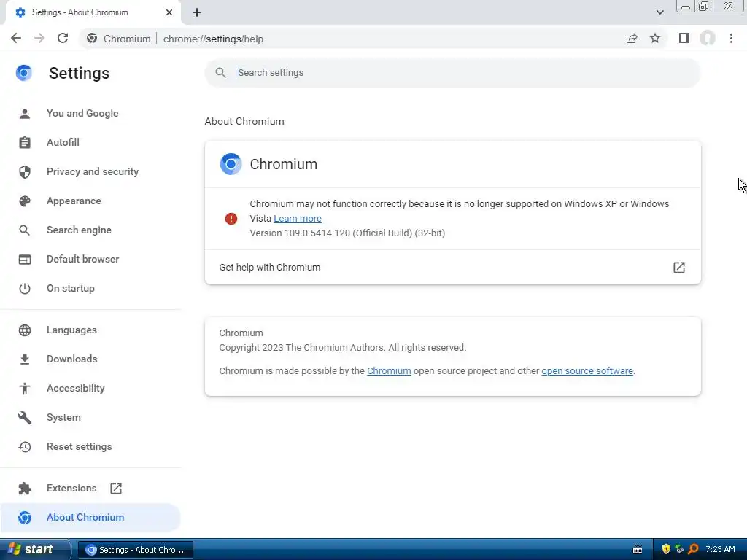747x560 pixels.
Task: Click the Appearance palette icon
Action: 25,201
